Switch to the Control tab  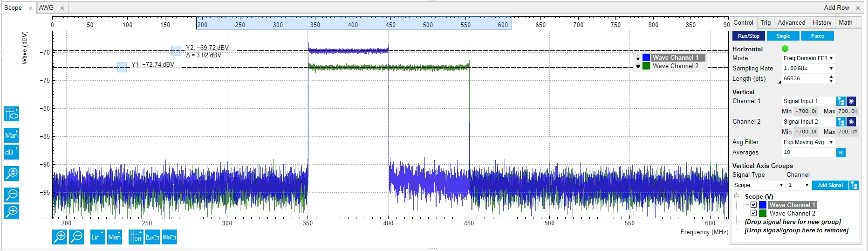point(743,22)
